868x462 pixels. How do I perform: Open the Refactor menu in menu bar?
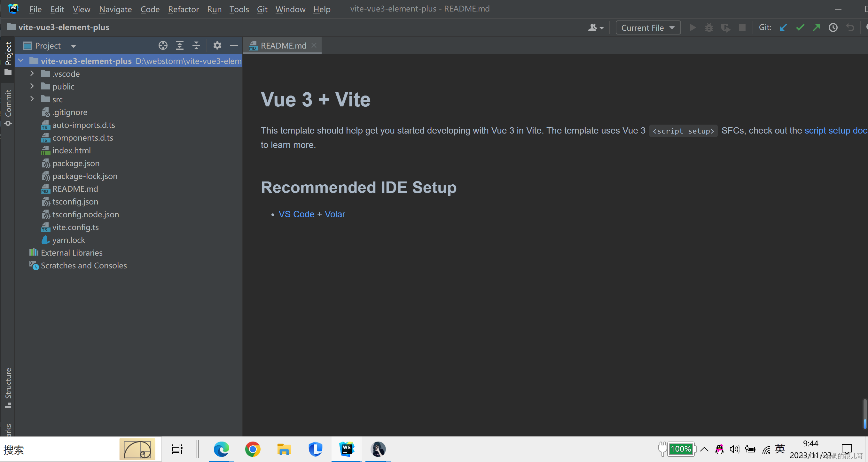182,9
